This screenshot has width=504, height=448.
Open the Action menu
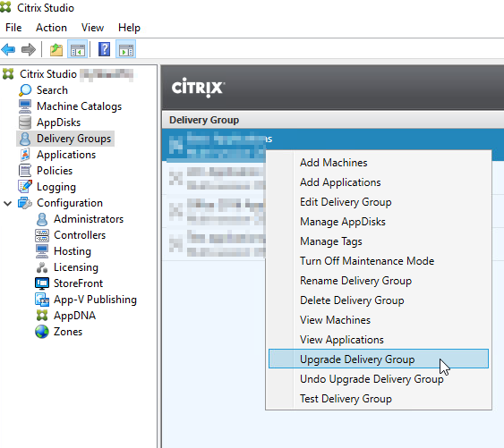click(x=51, y=28)
